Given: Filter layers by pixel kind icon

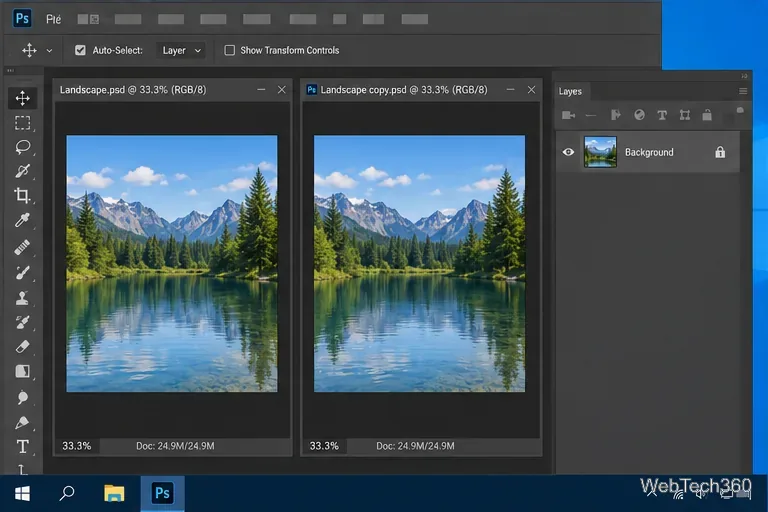Looking at the screenshot, I should click(568, 115).
